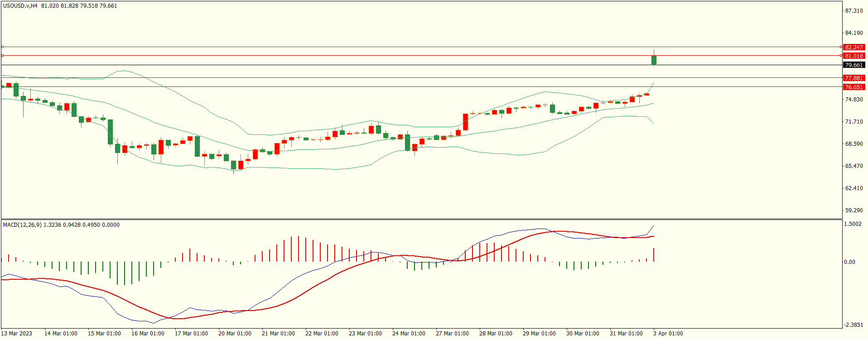The height and width of the screenshot is (339, 868).
Task: Select 27 Mar 01:00 on the time axis
Action: (x=452, y=334)
